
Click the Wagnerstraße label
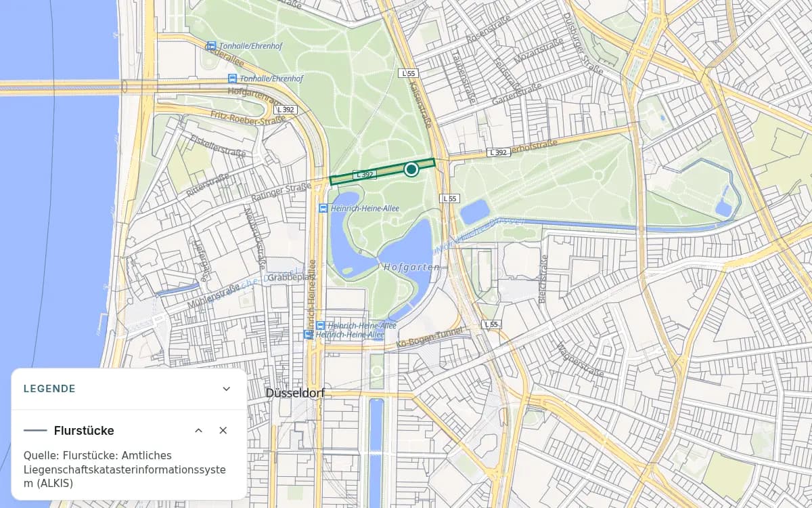579,360
